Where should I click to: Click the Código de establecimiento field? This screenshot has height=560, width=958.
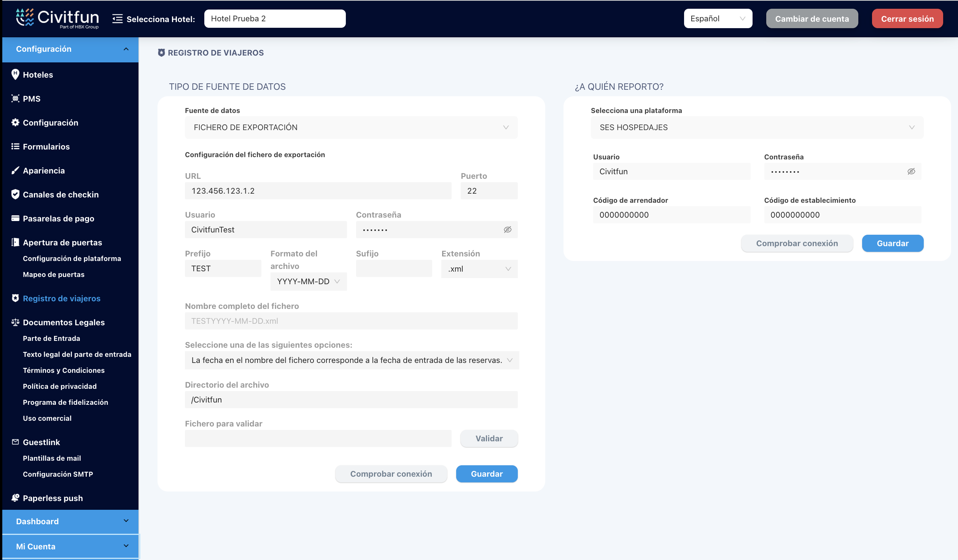click(843, 215)
